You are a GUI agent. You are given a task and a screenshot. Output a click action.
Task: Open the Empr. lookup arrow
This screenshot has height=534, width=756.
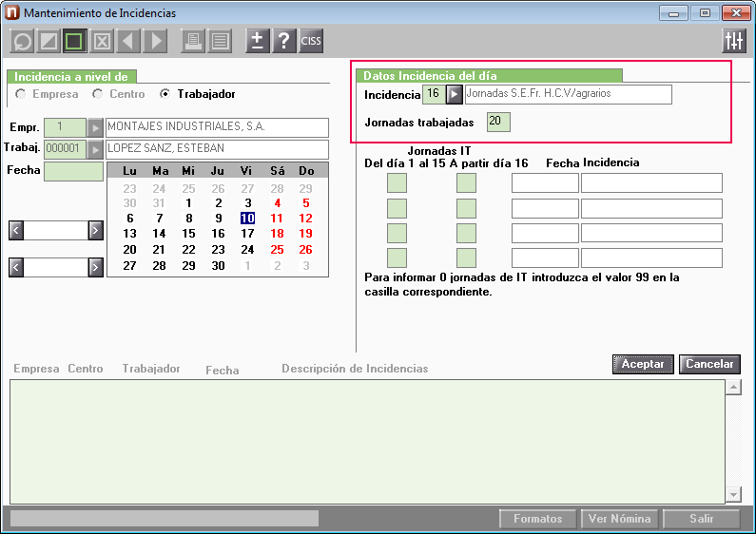click(x=95, y=127)
